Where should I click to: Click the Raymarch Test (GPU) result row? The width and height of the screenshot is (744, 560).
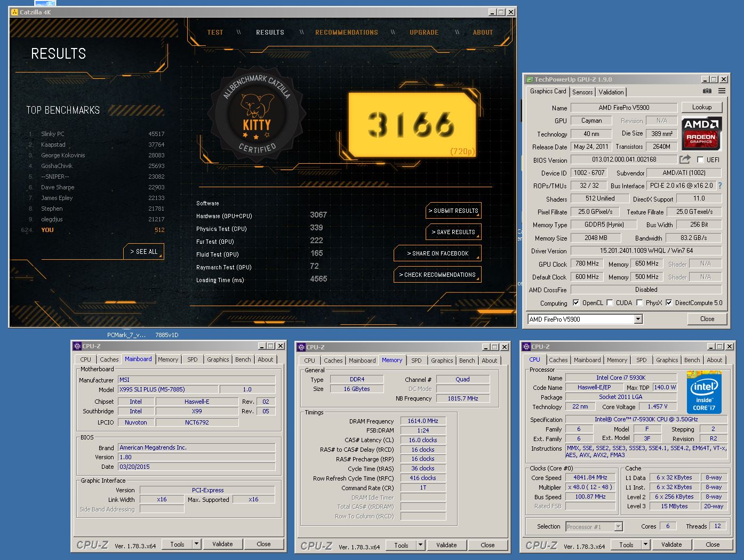(x=261, y=267)
